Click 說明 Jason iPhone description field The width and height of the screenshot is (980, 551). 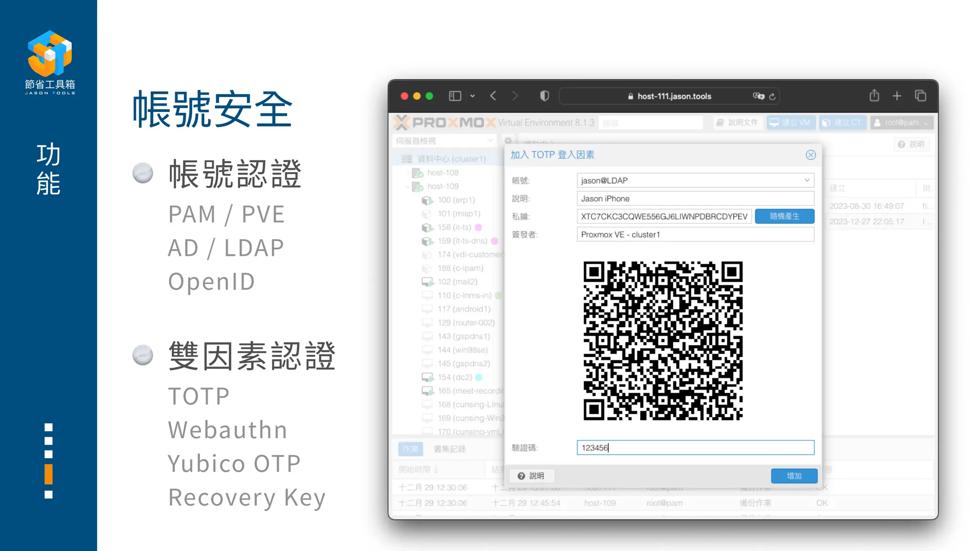(x=695, y=198)
